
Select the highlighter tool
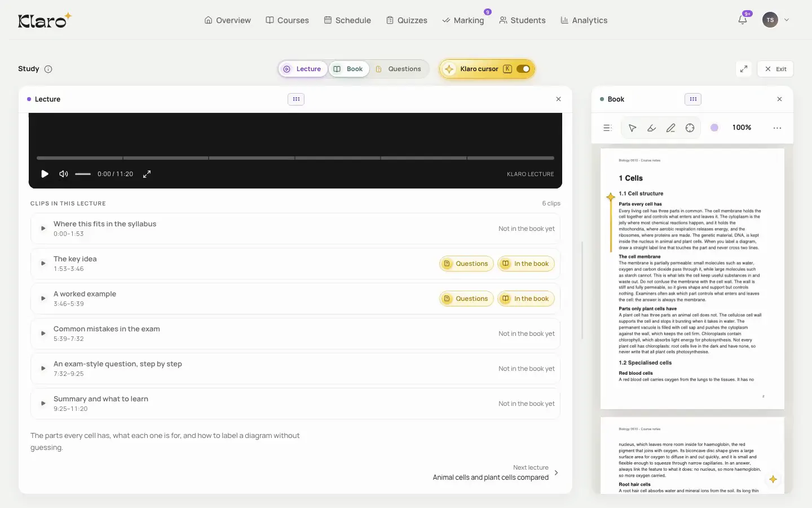click(652, 128)
